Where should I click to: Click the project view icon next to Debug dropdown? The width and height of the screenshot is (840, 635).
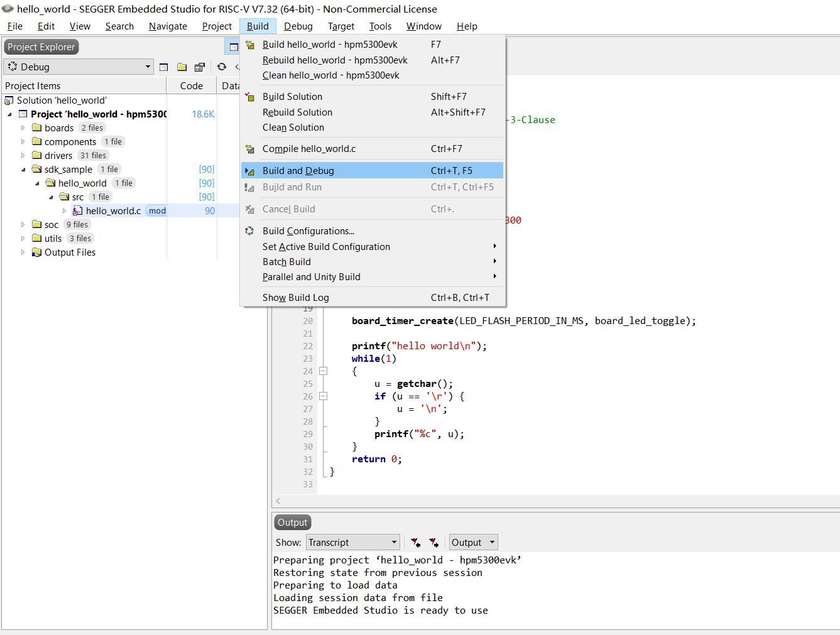point(164,67)
